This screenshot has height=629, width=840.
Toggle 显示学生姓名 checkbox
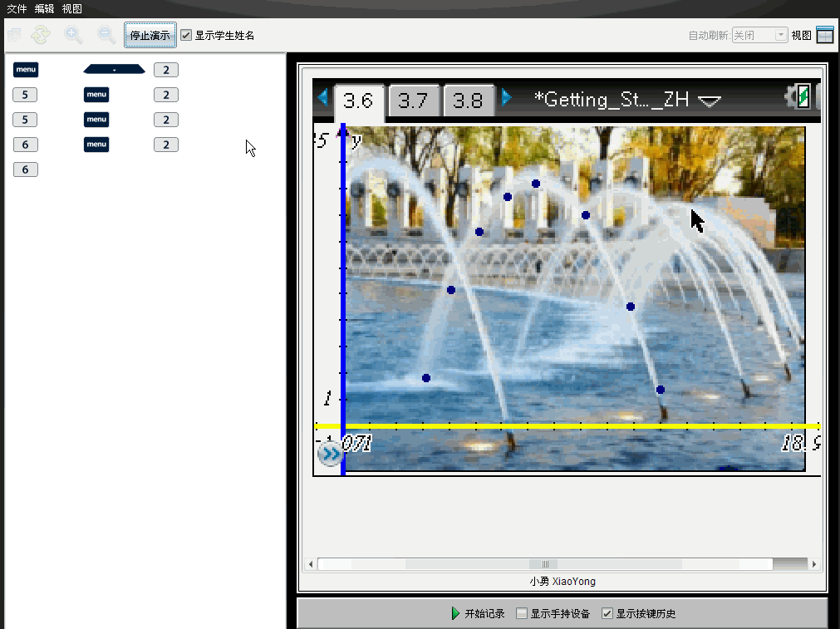(187, 36)
